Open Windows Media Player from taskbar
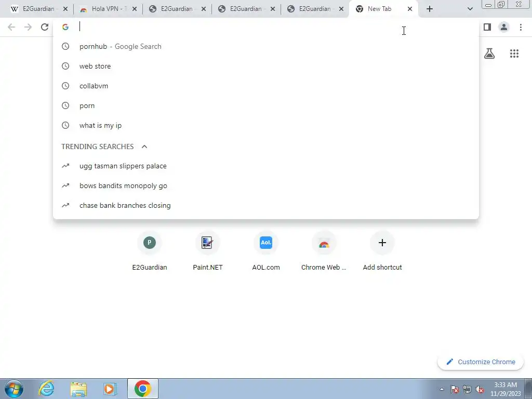This screenshot has width=532, height=399. pos(110,389)
